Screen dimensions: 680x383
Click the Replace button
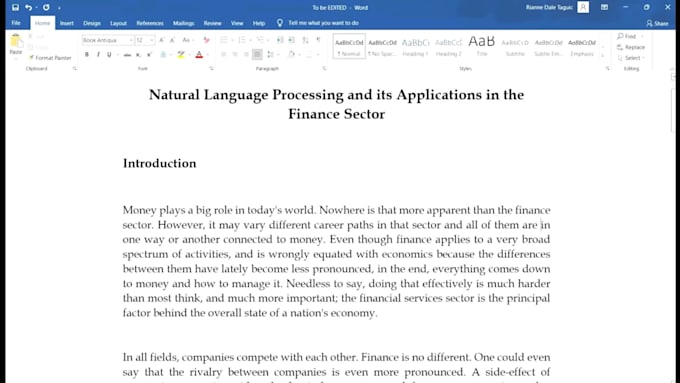click(x=631, y=47)
